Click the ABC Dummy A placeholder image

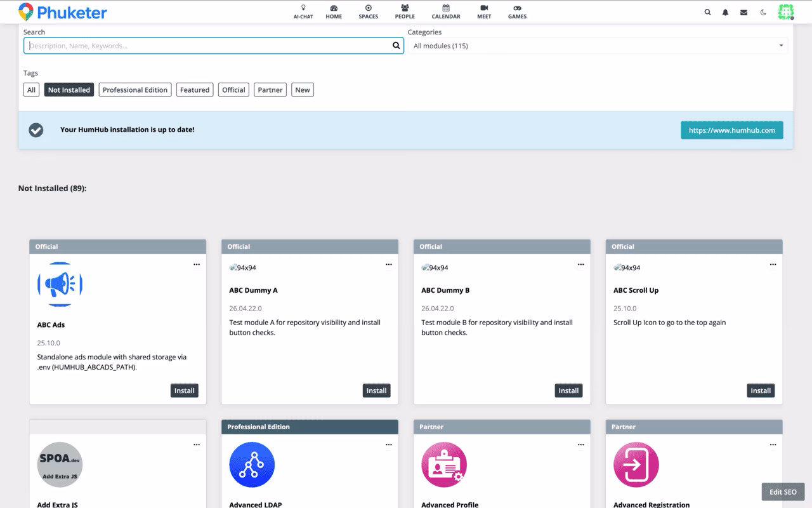click(x=243, y=267)
